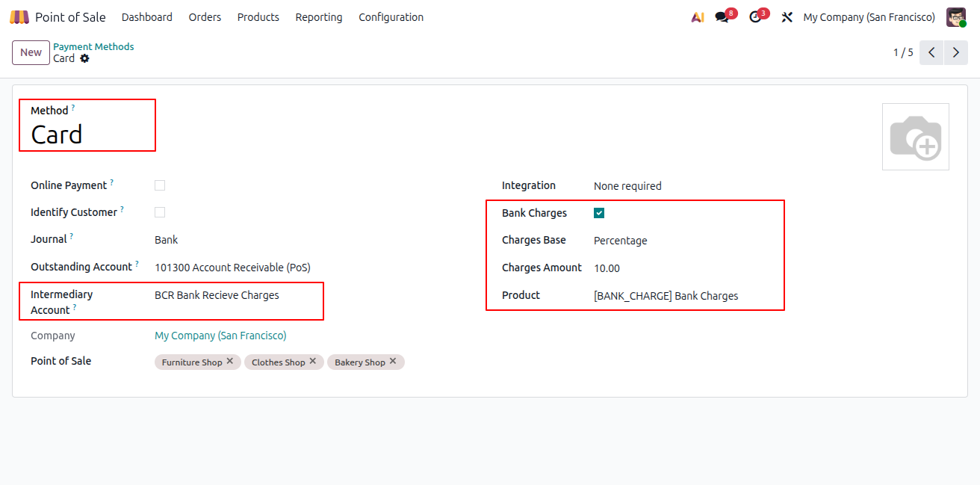The height and width of the screenshot is (485, 980).
Task: Remove the Furniture Shop tag
Action: 230,361
